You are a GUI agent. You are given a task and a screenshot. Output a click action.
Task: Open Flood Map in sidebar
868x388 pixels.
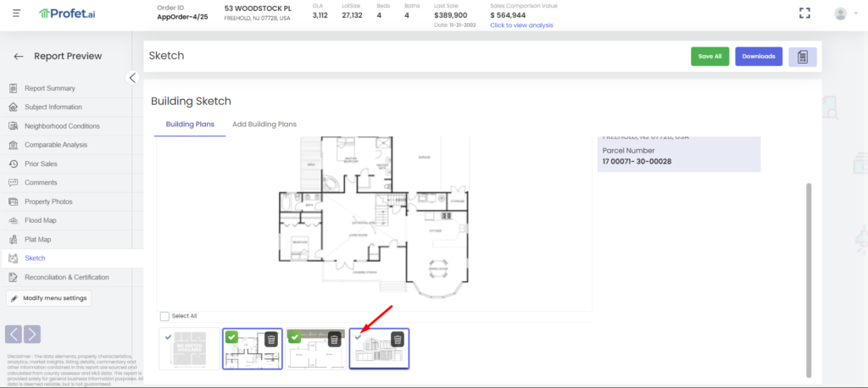42,220
